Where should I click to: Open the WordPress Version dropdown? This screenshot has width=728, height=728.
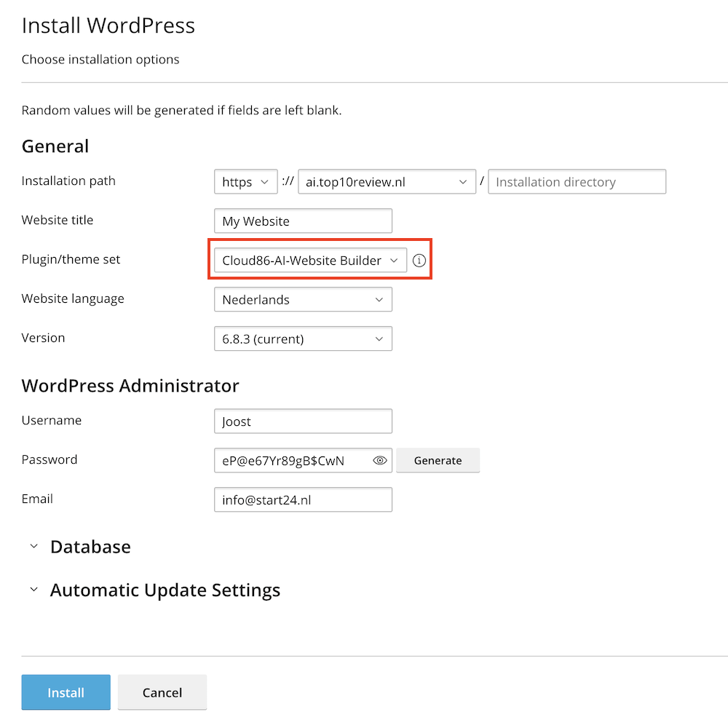point(303,339)
